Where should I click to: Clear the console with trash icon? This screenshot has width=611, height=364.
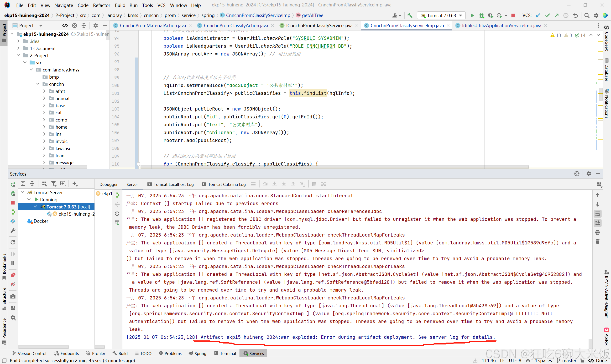click(597, 242)
